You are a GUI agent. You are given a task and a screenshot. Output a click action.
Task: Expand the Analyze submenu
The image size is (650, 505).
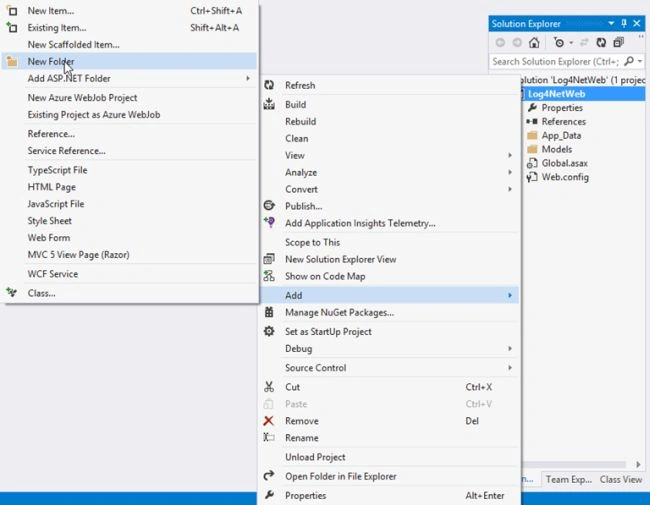390,172
